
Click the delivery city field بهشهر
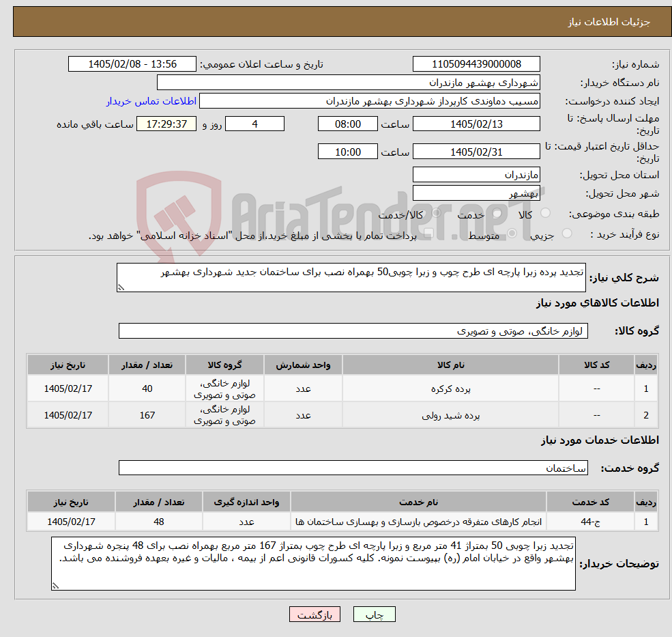coord(476,193)
